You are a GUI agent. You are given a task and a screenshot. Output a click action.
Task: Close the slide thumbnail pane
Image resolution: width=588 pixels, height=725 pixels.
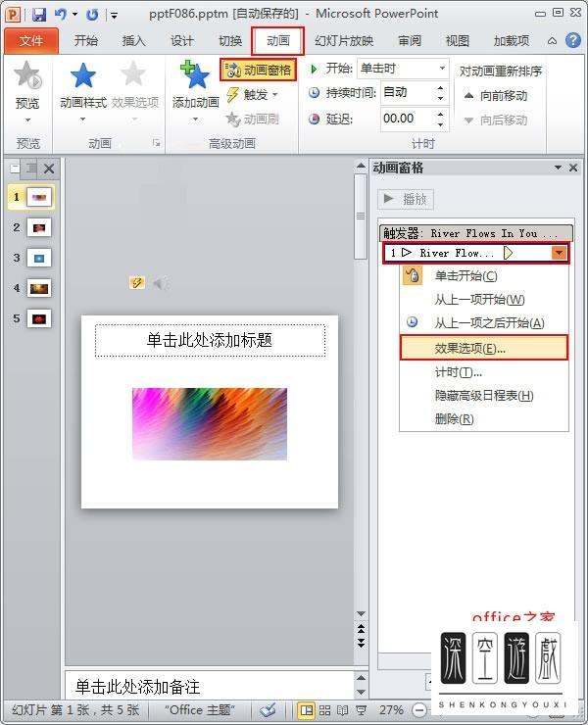click(49, 169)
